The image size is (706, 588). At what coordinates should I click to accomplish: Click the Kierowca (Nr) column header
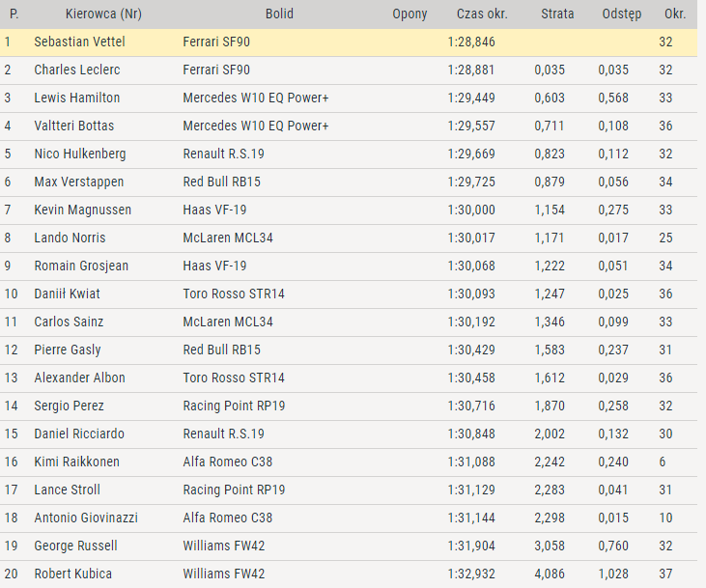click(x=103, y=14)
